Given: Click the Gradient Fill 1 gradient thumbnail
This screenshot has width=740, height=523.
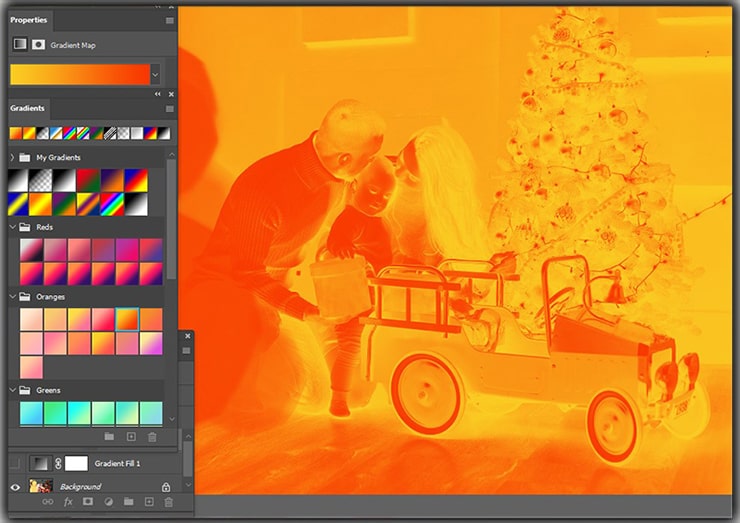Looking at the screenshot, I should click(39, 464).
